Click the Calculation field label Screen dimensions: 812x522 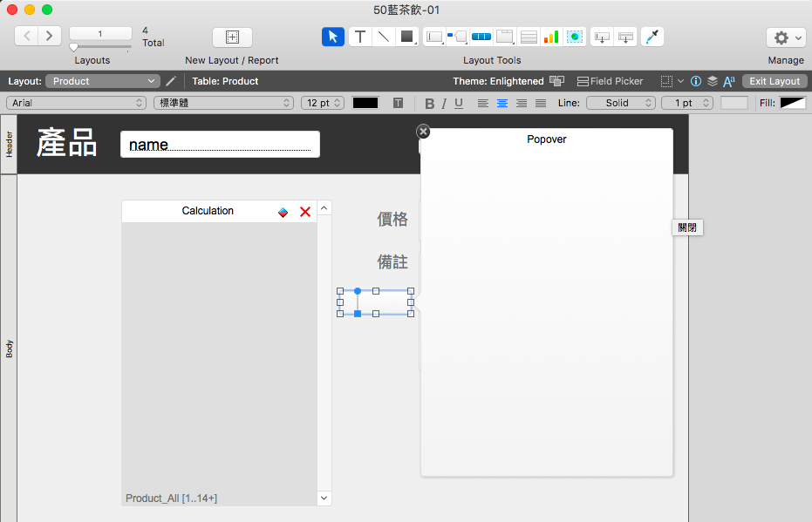pyautogui.click(x=208, y=211)
